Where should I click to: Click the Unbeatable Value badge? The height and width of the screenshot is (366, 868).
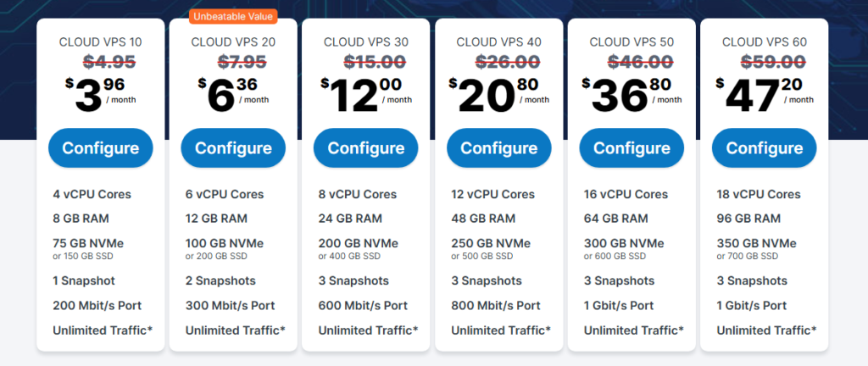pyautogui.click(x=234, y=16)
